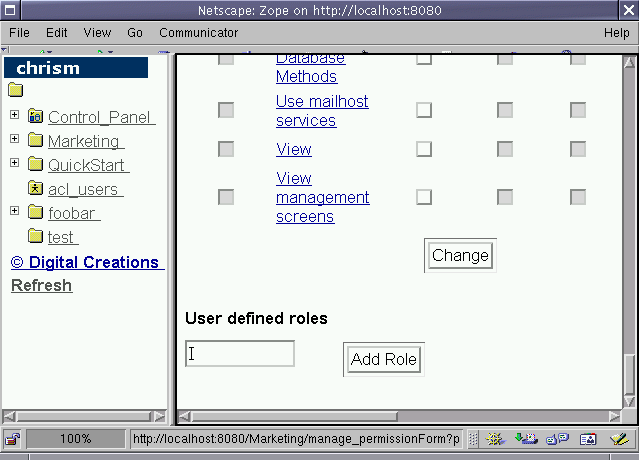This screenshot has width=639, height=460.
Task: Open the Mailbox icon in component bar
Action: click(526, 439)
